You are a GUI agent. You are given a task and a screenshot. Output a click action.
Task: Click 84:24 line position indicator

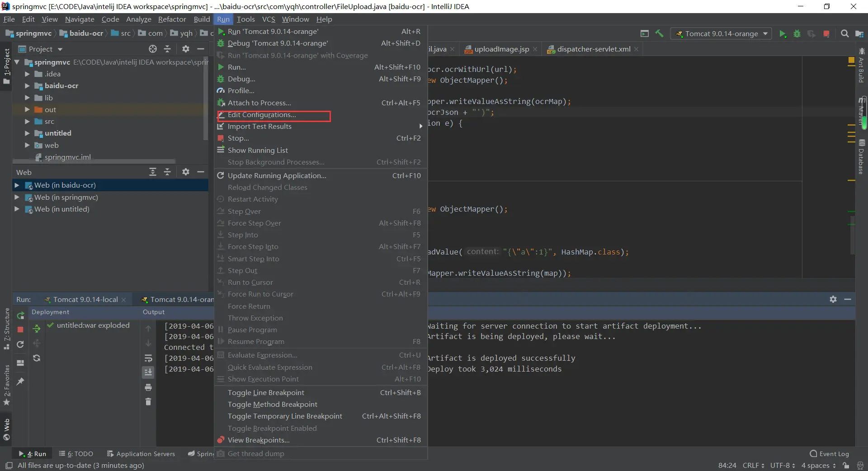click(727, 465)
